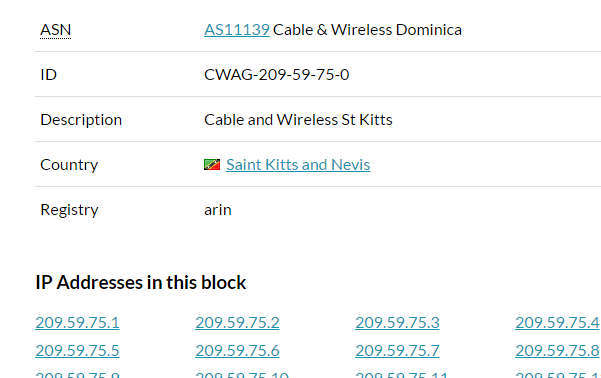This screenshot has width=601, height=378.
Task: Click the CWAG-209-59-75-0 ID value
Action: point(276,75)
